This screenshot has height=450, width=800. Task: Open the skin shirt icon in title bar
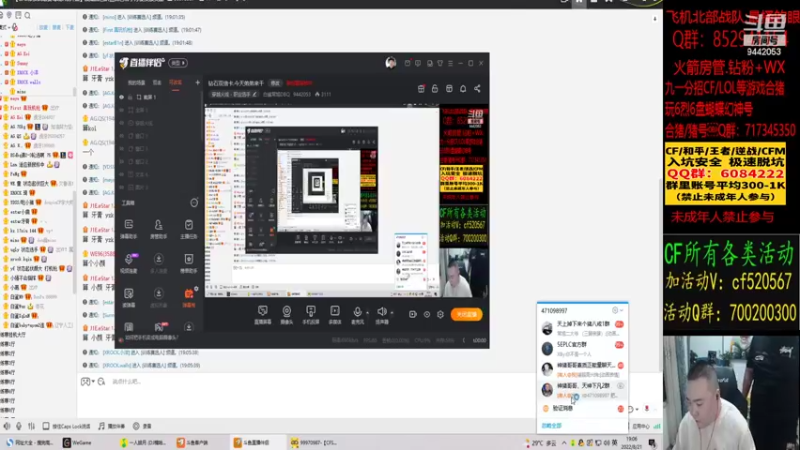pyautogui.click(x=440, y=63)
